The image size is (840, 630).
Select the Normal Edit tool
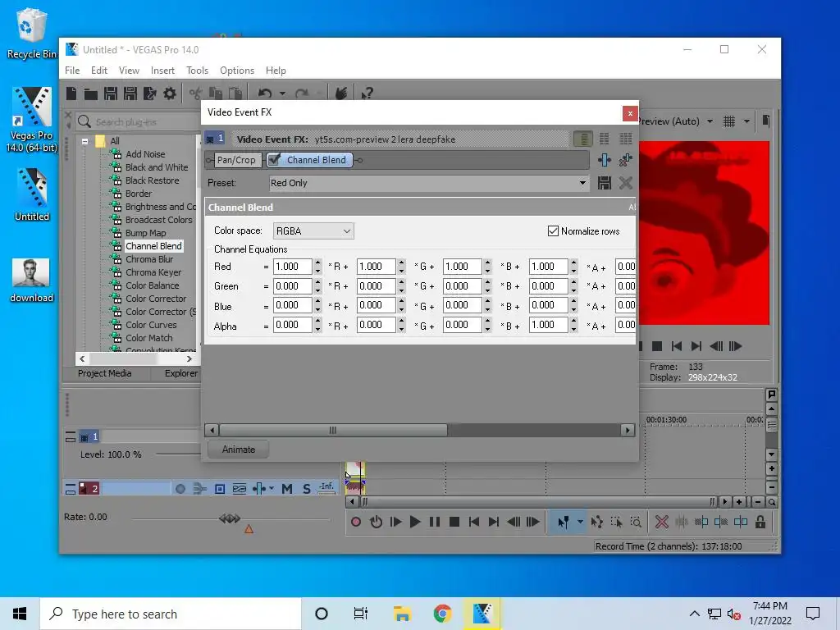click(563, 522)
